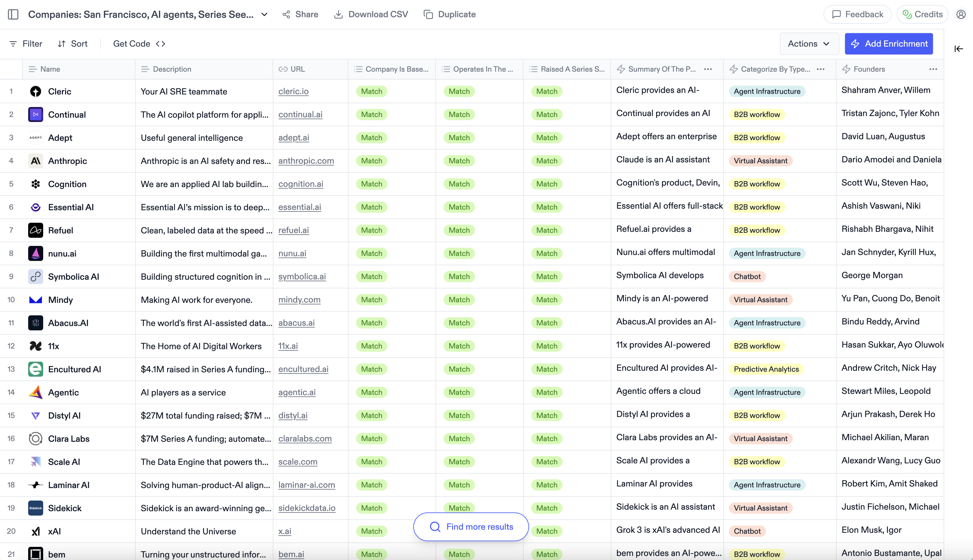The height and width of the screenshot is (560, 973).
Task: Open the Sort menu
Action: pyautogui.click(x=72, y=44)
